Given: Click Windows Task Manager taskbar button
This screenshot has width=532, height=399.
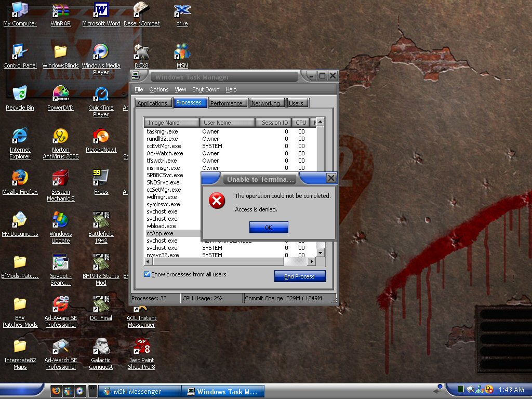Looking at the screenshot, I should [x=223, y=392].
